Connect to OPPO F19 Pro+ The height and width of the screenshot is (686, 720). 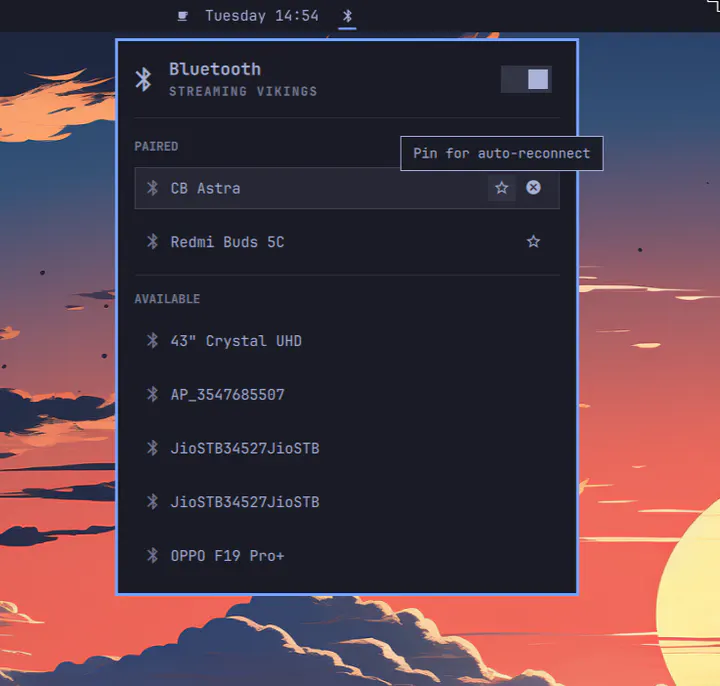tap(347, 556)
